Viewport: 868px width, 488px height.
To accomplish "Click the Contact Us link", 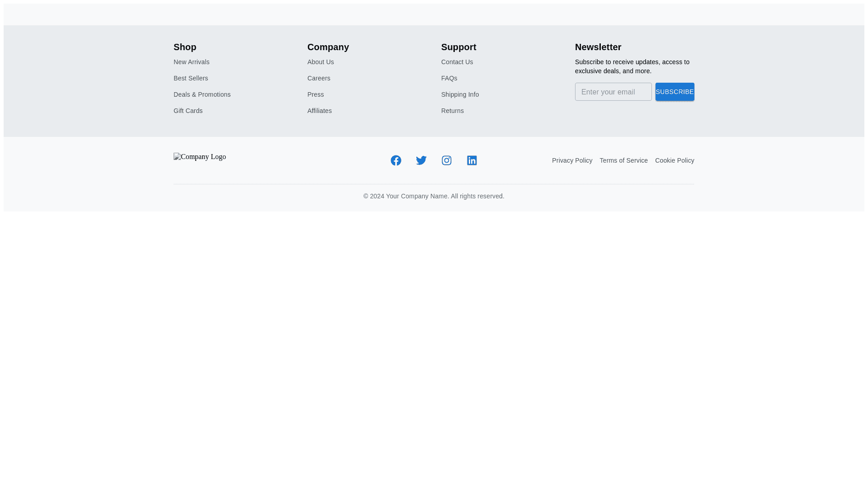I will 457,62.
